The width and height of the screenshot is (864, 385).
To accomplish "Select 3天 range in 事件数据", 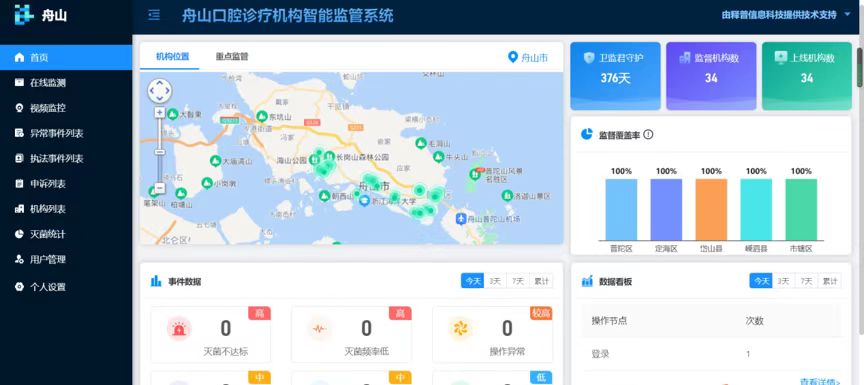I will 495,281.
